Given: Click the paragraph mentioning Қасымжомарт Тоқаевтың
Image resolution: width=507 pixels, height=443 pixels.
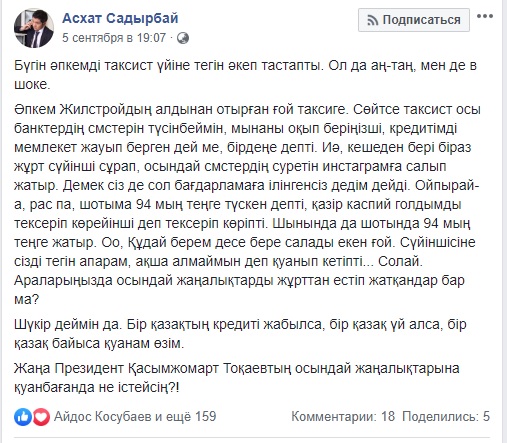Looking at the screenshot, I should (237, 378).
